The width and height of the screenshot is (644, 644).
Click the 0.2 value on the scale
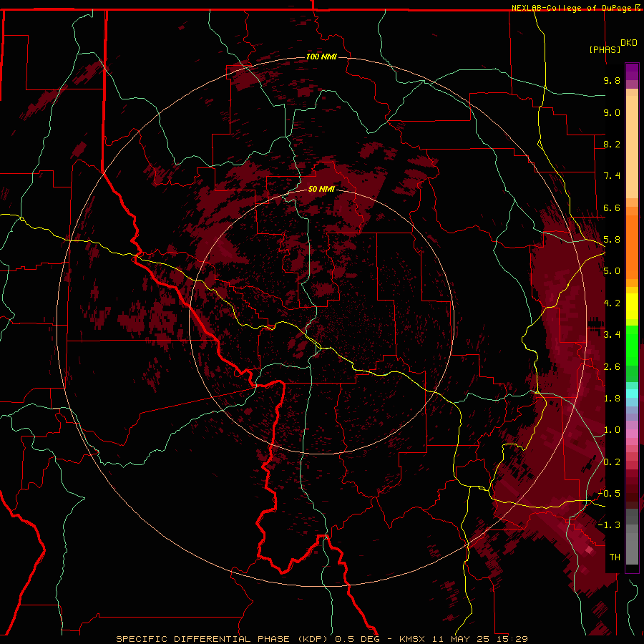pos(612,462)
